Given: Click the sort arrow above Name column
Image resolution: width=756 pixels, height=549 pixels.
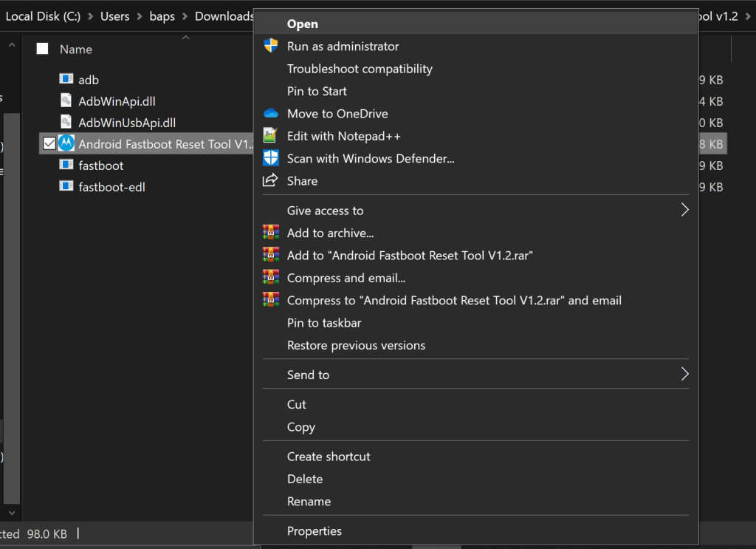Looking at the screenshot, I should click(186, 37).
